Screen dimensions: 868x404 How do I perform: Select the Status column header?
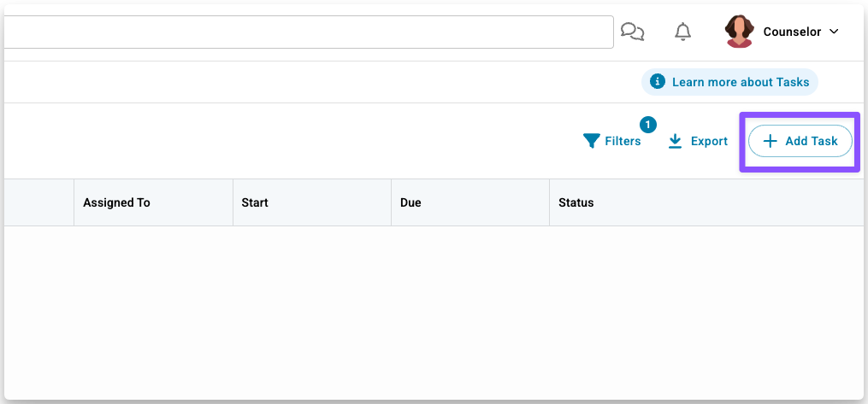(x=576, y=202)
